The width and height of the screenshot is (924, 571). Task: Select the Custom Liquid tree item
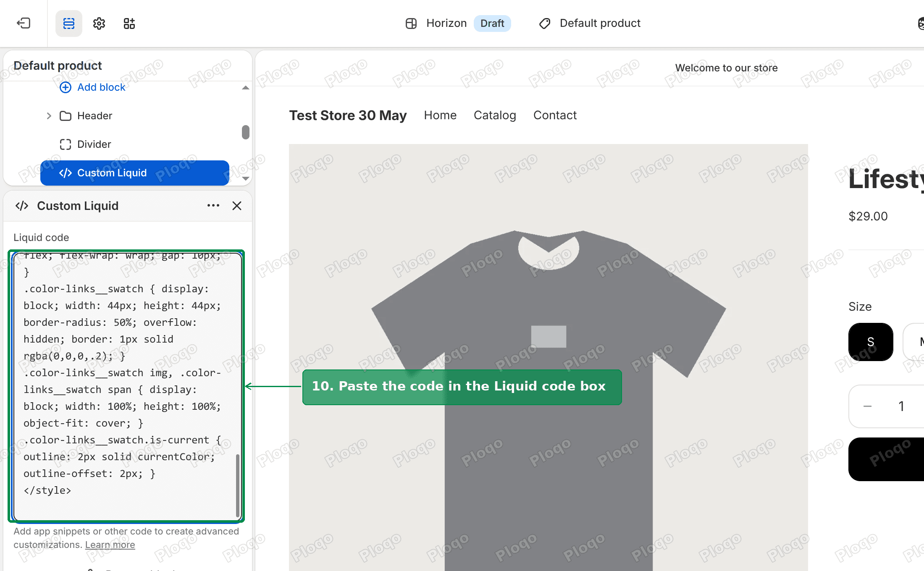[134, 173]
